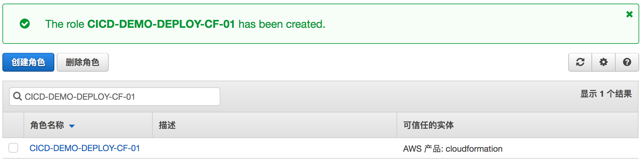644x168 pixels.
Task: Dismiss the role created success banner
Action: [x=629, y=14]
